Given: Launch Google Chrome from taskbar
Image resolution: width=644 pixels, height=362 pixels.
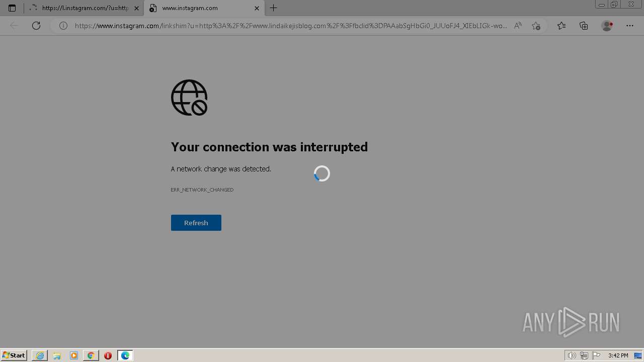Looking at the screenshot, I should tap(91, 355).
